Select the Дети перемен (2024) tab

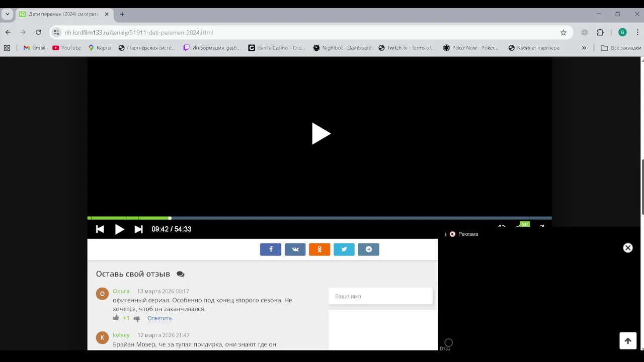pos(64,14)
